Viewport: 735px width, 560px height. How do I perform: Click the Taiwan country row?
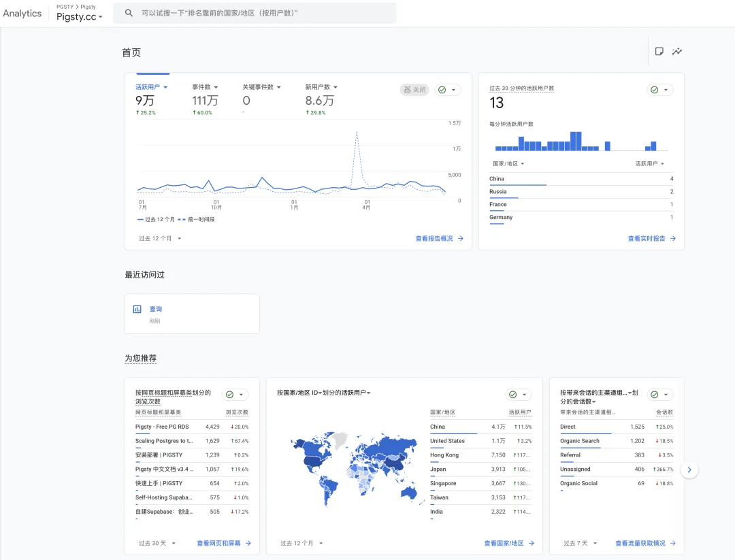pyautogui.click(x=481, y=497)
